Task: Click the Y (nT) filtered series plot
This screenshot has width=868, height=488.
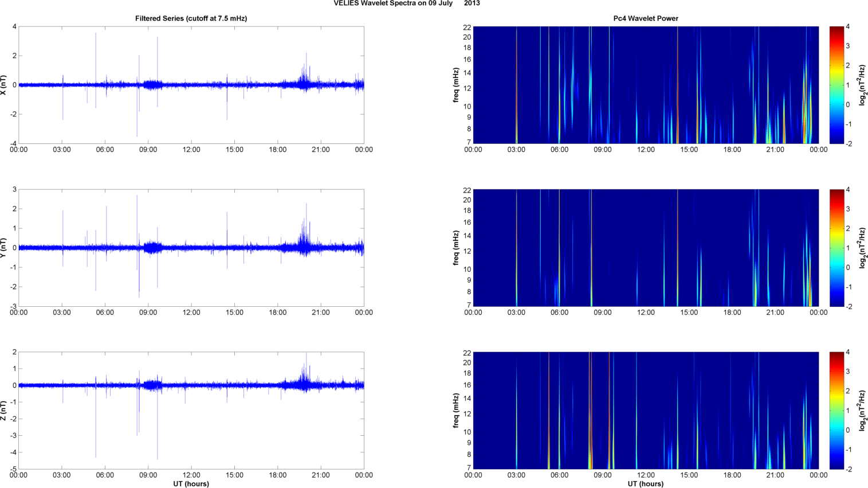Action: click(191, 248)
